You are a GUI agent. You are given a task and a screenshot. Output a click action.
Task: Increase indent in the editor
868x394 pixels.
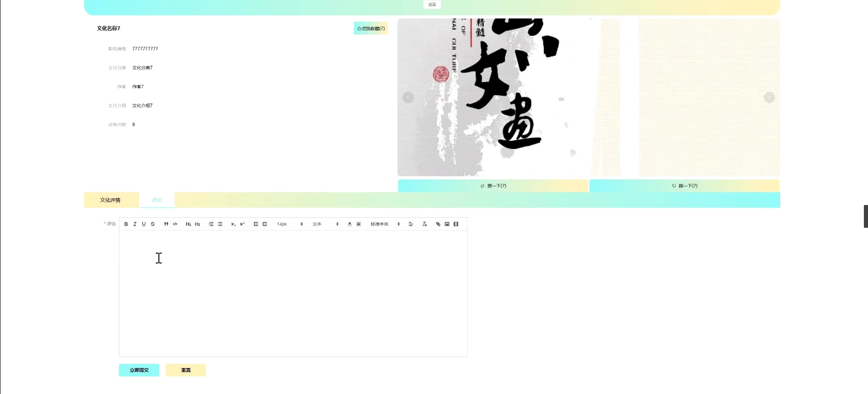pos(265,224)
